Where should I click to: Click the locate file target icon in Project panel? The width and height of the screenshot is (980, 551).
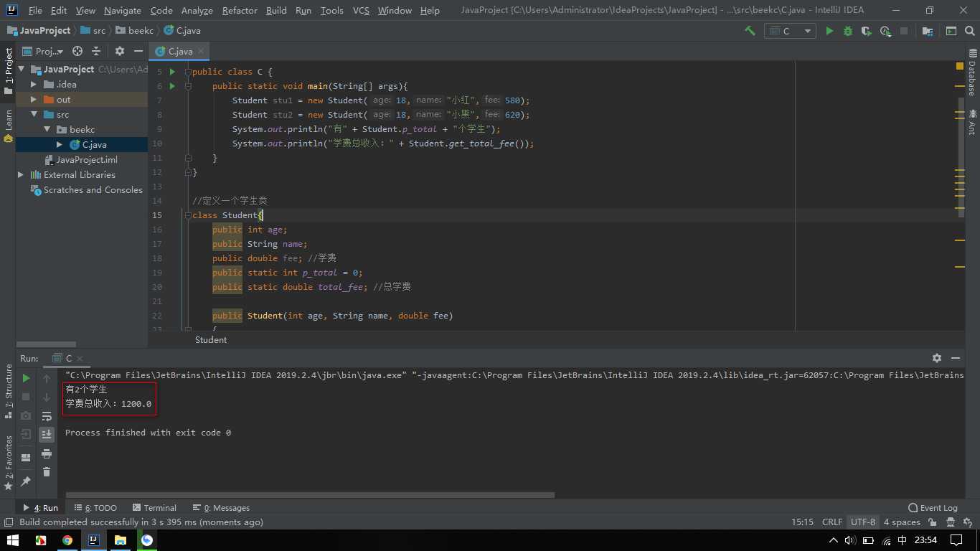click(77, 51)
